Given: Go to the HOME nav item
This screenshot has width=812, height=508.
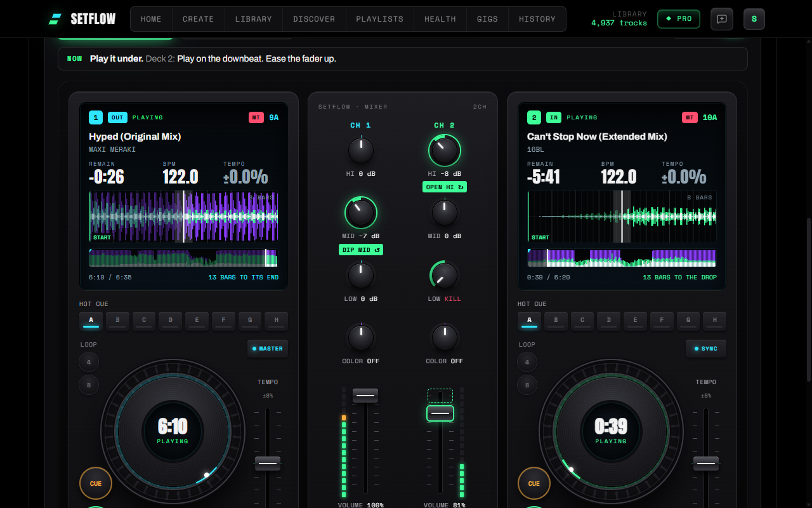Looking at the screenshot, I should [151, 19].
